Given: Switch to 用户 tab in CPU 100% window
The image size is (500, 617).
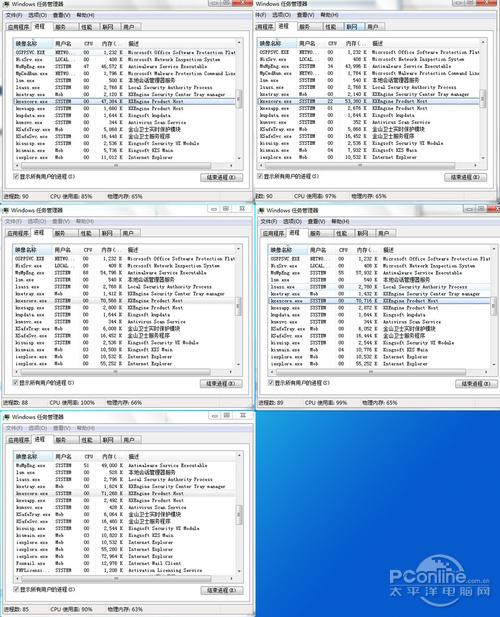Looking at the screenshot, I should coord(128,233).
